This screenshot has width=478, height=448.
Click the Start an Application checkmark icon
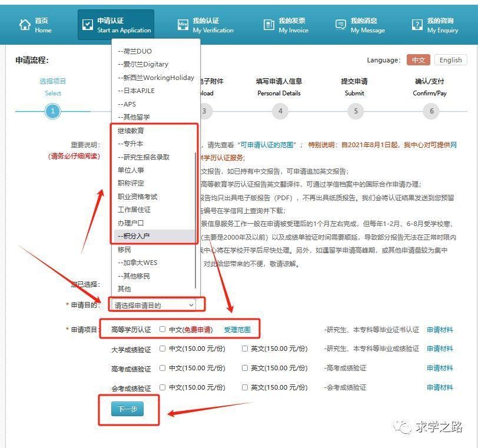[87, 25]
